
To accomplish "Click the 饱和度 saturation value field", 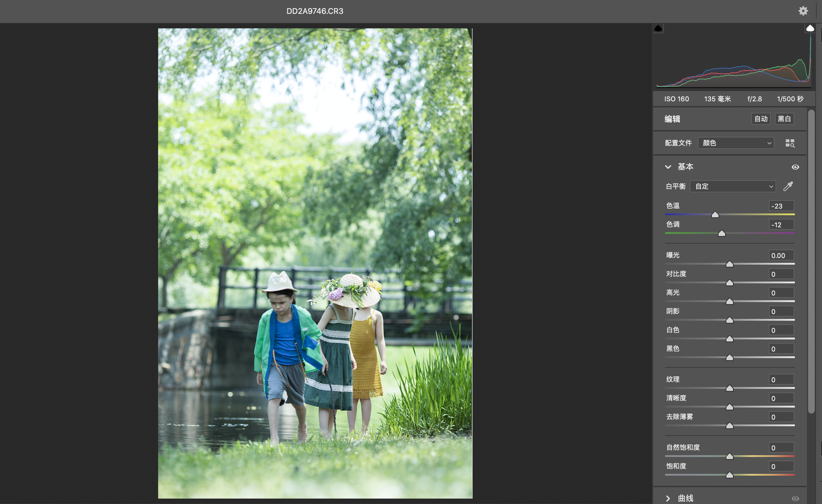I will 781,466.
